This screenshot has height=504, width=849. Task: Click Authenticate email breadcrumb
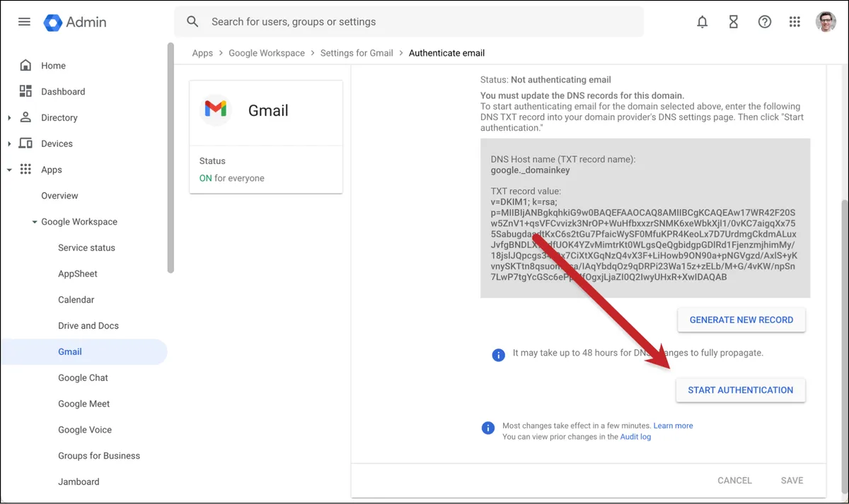(446, 53)
